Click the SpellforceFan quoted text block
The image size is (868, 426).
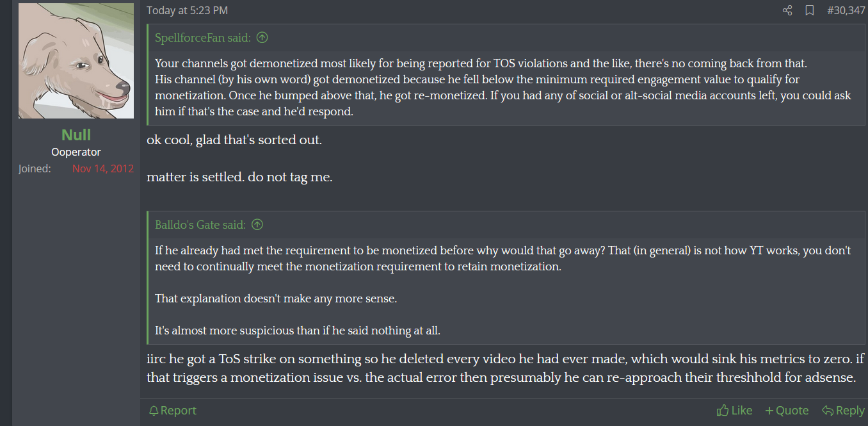tap(506, 87)
